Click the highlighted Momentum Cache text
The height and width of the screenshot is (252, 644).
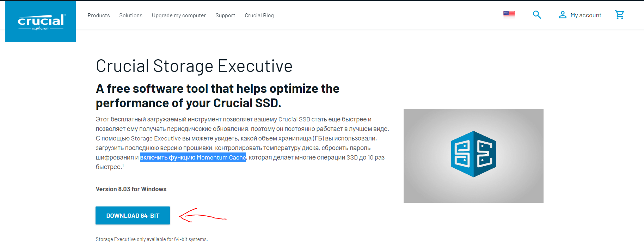coord(193,157)
